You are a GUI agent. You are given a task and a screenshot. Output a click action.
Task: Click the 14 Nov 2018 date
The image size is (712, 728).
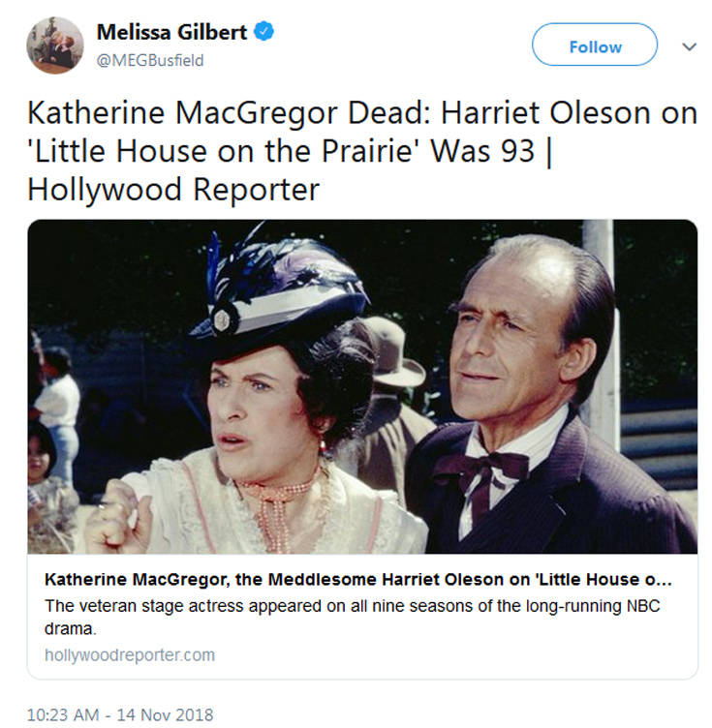(165, 715)
